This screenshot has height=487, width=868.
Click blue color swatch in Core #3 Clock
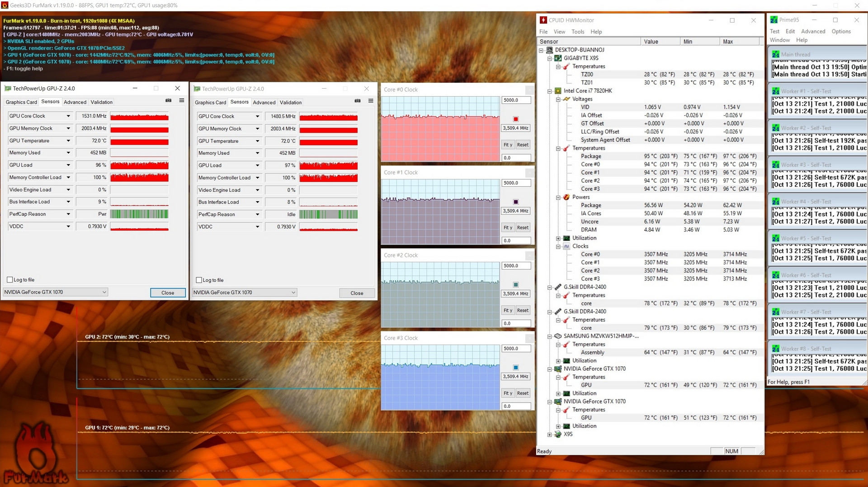[x=516, y=368]
